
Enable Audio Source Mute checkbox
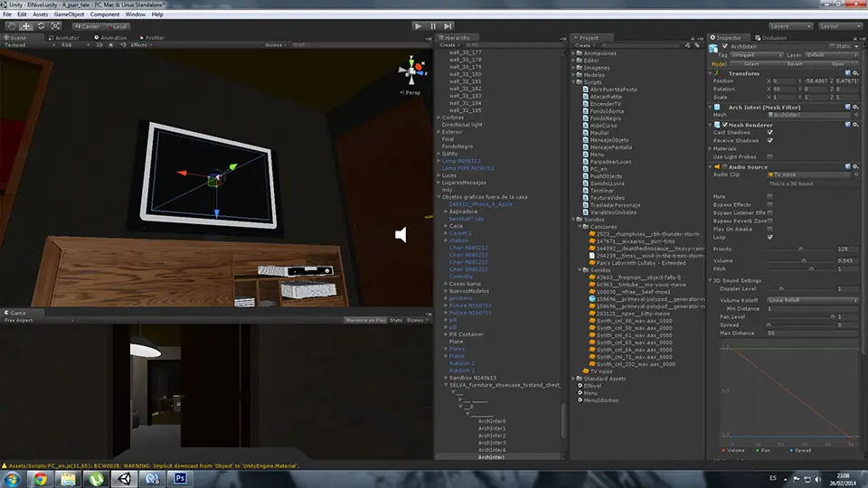point(770,196)
